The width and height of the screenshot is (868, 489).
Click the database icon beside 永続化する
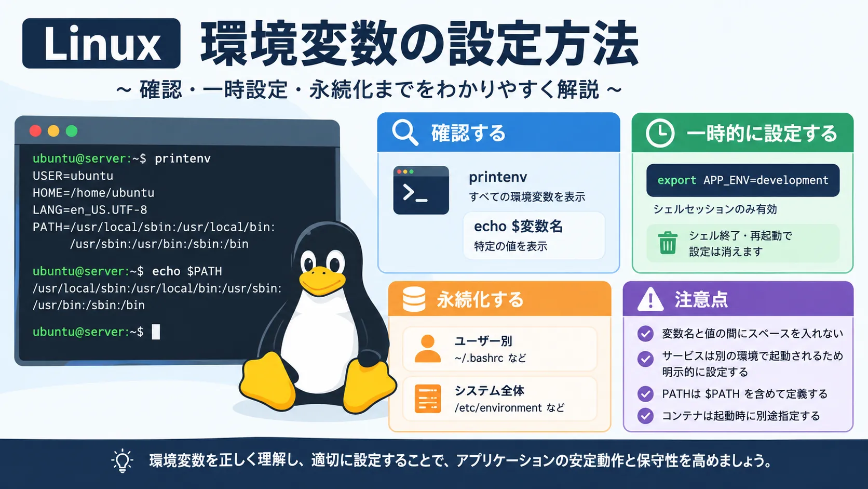414,299
